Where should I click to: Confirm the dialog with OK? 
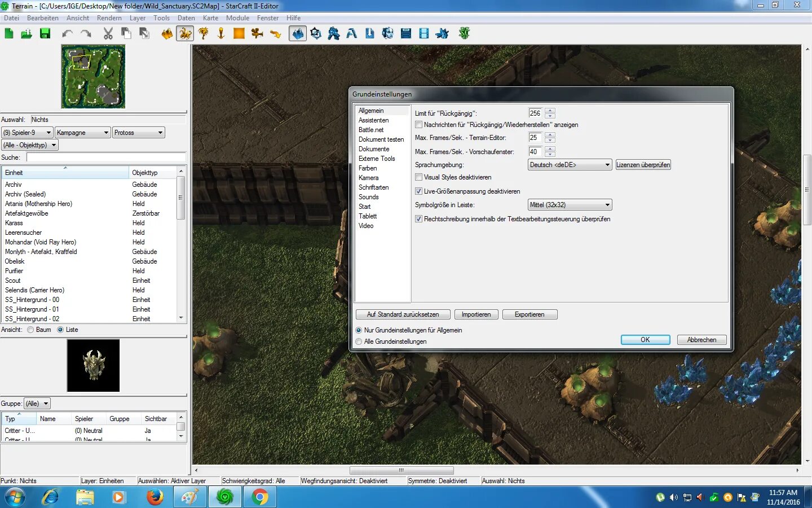(645, 340)
